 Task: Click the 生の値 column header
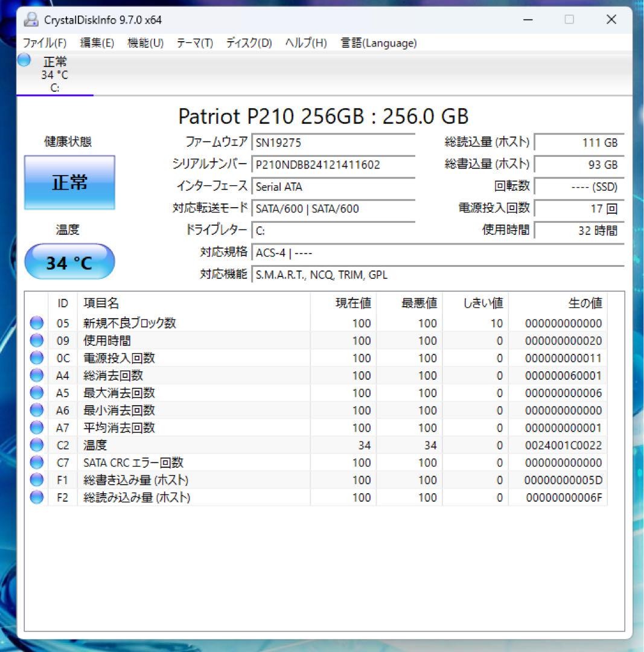pyautogui.click(x=558, y=303)
